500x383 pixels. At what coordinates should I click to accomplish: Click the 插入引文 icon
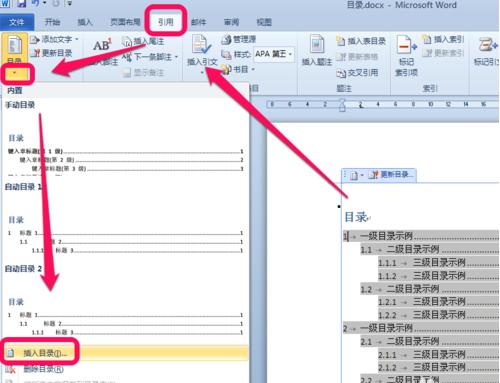point(202,45)
